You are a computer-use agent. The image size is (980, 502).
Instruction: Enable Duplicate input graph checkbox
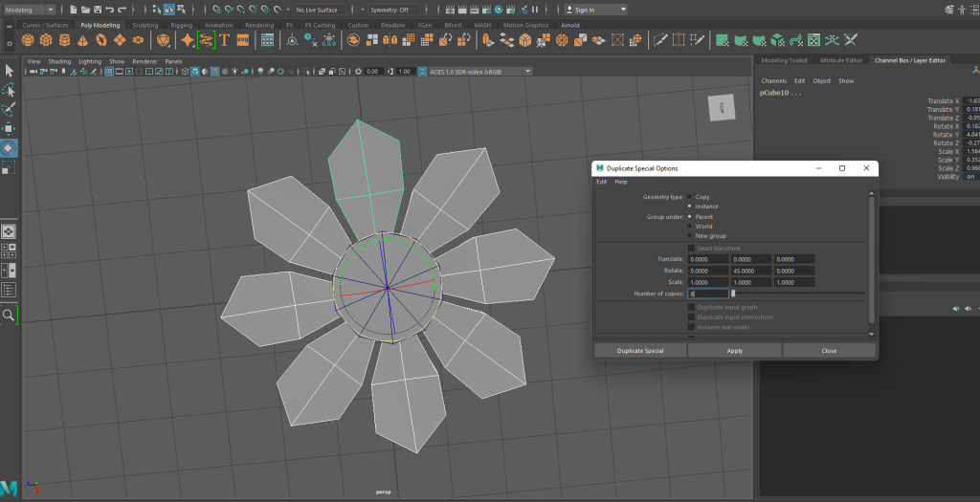point(691,307)
